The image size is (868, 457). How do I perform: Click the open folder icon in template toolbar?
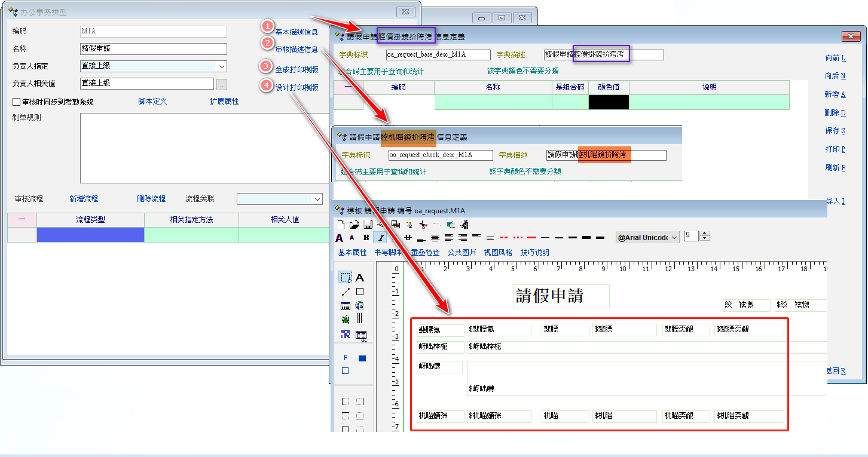pos(354,225)
